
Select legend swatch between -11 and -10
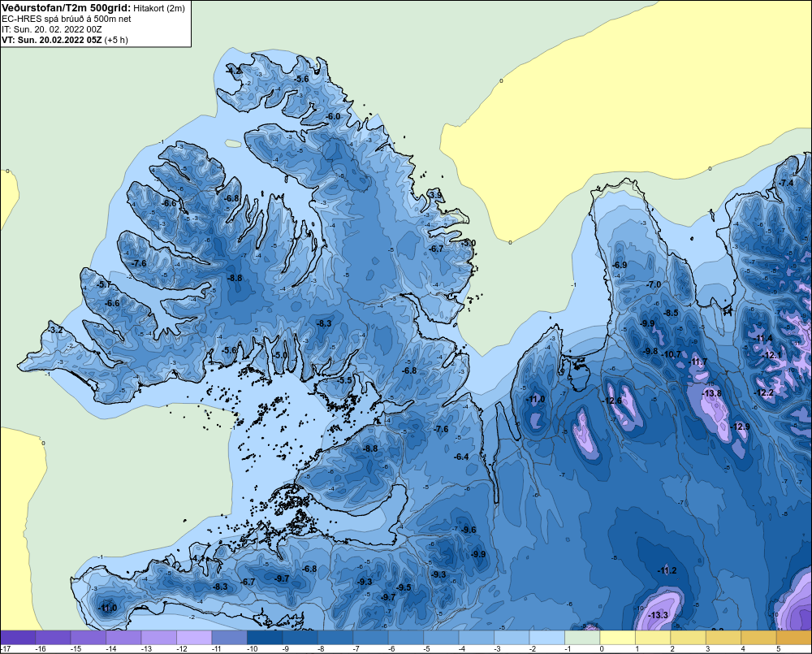pos(230,638)
